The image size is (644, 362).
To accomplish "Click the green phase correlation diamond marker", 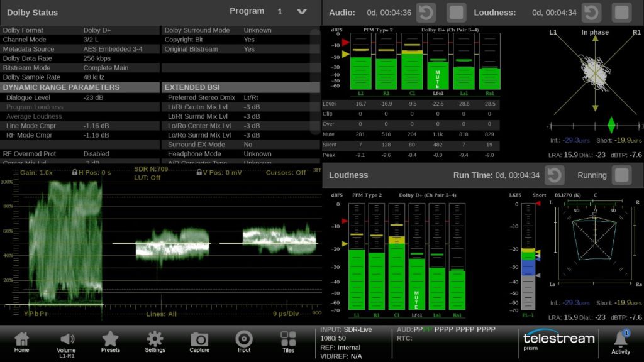I will [x=610, y=124].
